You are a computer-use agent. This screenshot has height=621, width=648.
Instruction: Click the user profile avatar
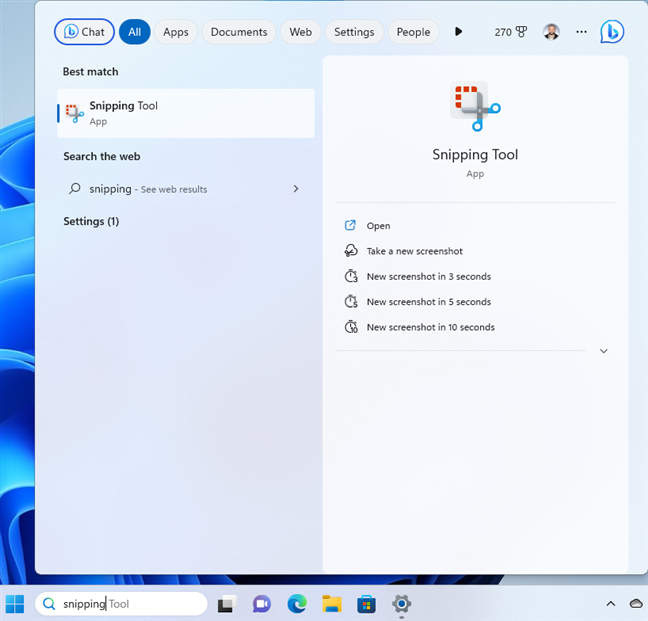[551, 32]
